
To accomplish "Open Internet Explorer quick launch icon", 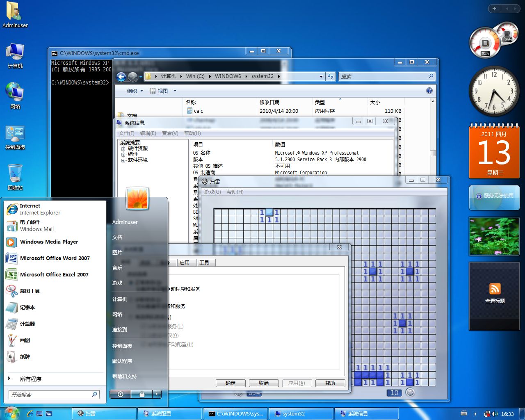I will (x=30, y=414).
